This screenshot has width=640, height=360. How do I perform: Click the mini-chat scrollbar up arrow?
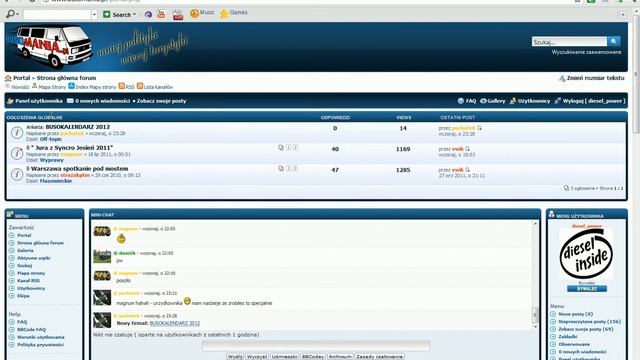pyautogui.click(x=535, y=224)
